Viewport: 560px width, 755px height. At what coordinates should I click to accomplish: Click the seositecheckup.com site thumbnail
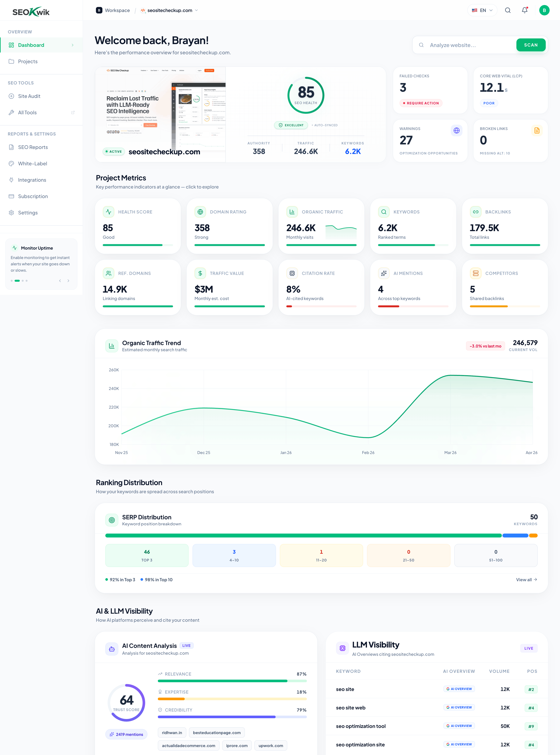pyautogui.click(x=160, y=115)
